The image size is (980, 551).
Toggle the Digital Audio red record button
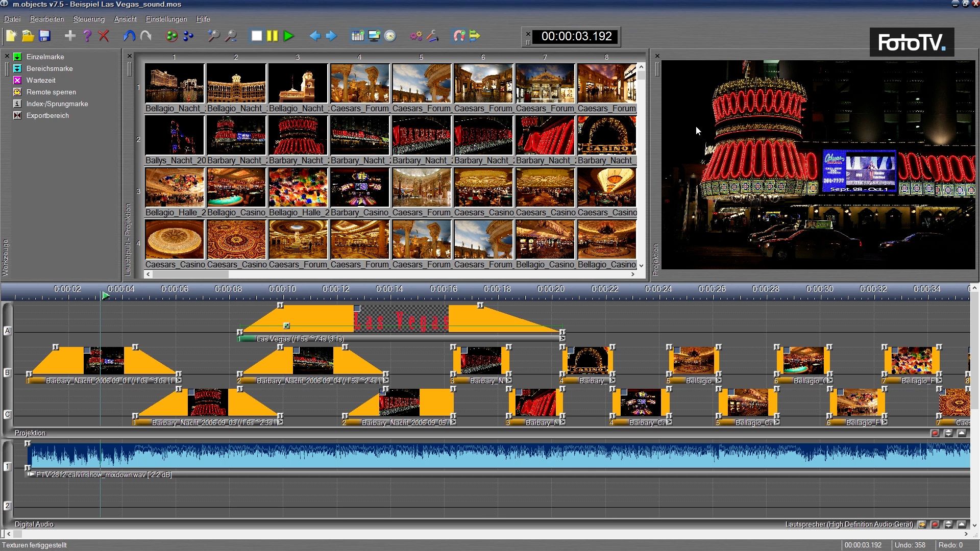point(935,524)
